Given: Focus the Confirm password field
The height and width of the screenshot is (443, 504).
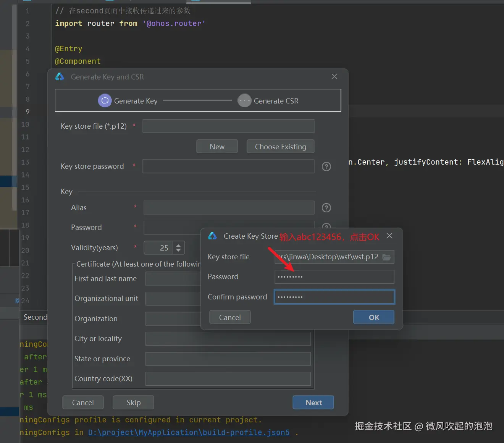Looking at the screenshot, I should 334,297.
